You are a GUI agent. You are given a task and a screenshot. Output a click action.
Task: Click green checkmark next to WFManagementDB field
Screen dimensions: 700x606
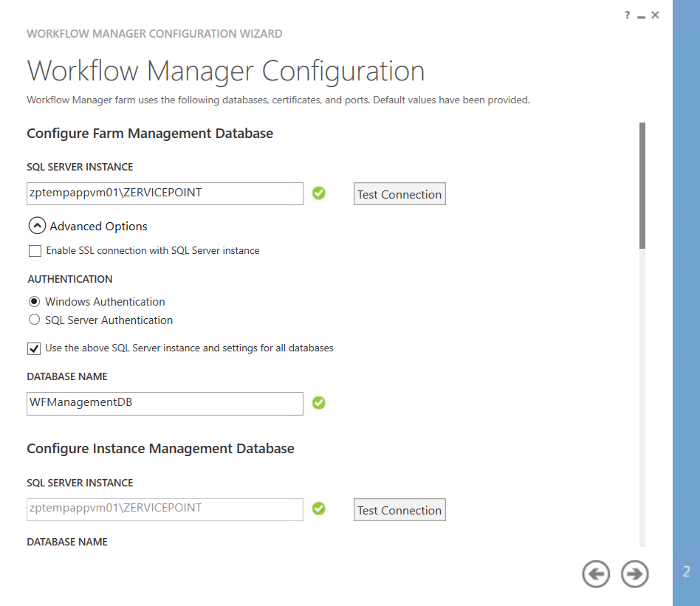pyautogui.click(x=319, y=403)
